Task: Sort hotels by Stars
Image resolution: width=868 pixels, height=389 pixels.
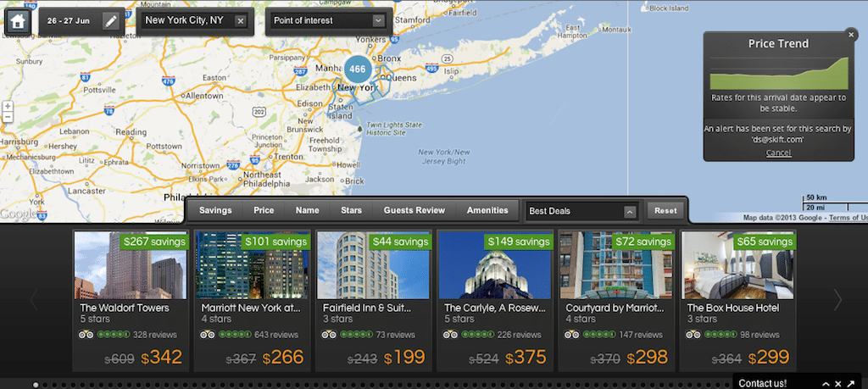Action: (x=351, y=210)
